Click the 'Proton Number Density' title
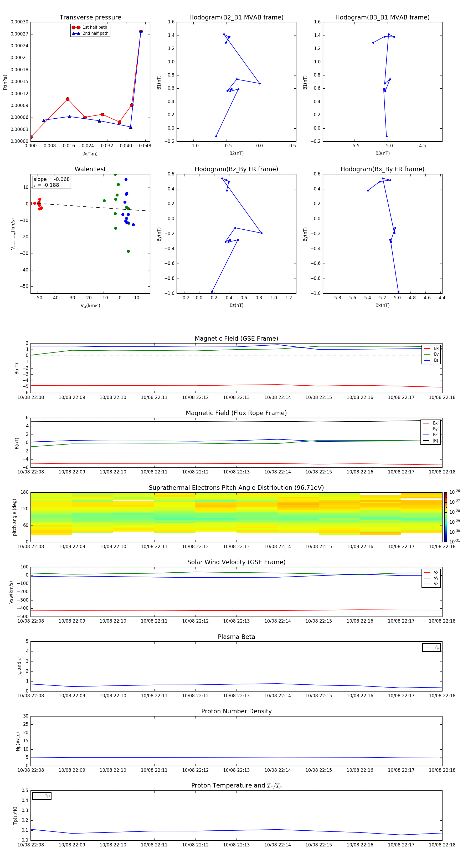 point(236,711)
